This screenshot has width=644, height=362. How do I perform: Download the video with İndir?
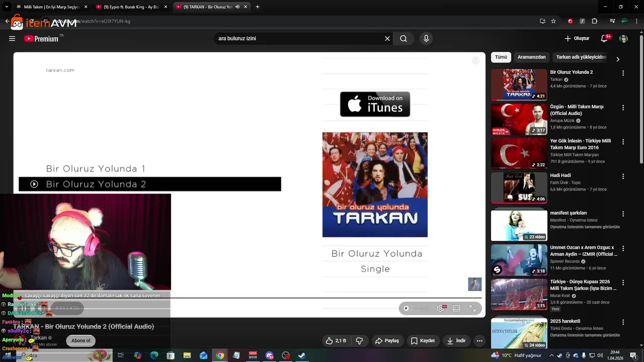(x=456, y=340)
